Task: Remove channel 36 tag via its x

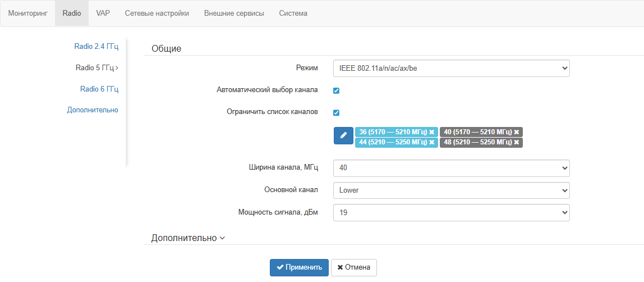Action: [432, 132]
